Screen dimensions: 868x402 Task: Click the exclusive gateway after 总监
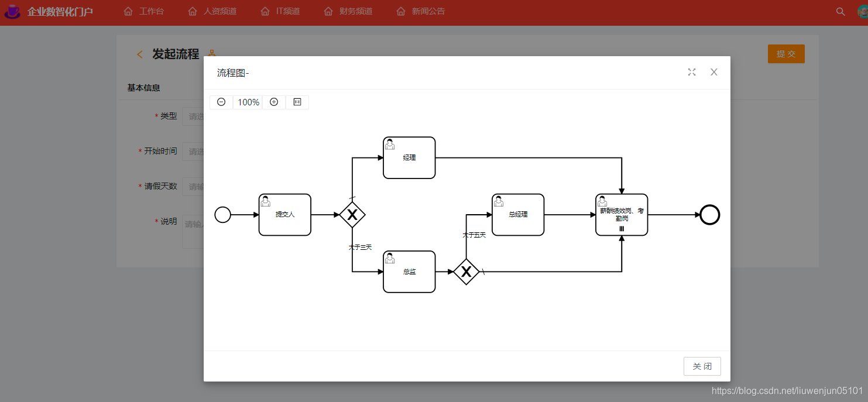466,272
